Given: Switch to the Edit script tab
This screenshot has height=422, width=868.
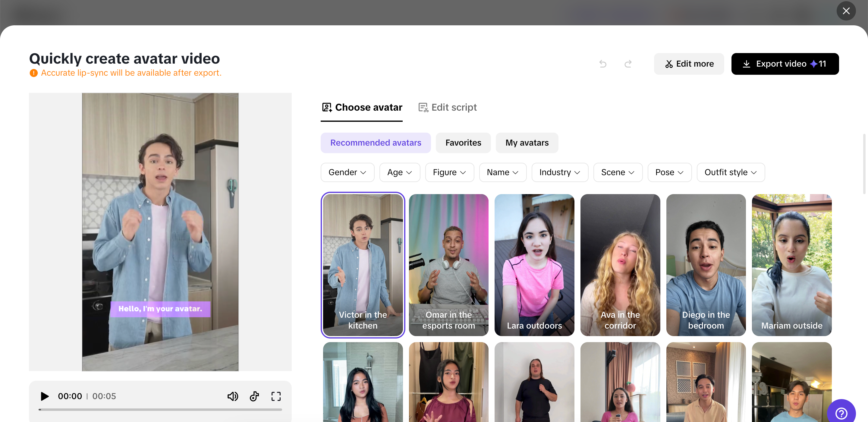Looking at the screenshot, I should (447, 107).
